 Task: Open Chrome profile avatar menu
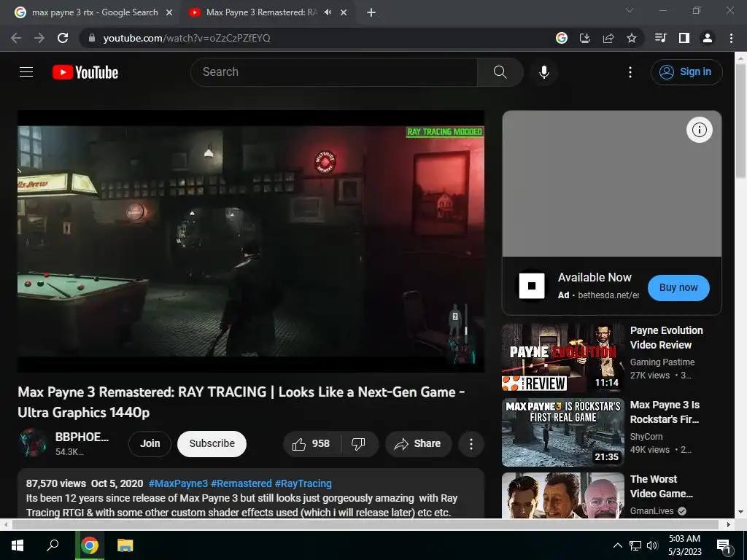click(x=708, y=38)
